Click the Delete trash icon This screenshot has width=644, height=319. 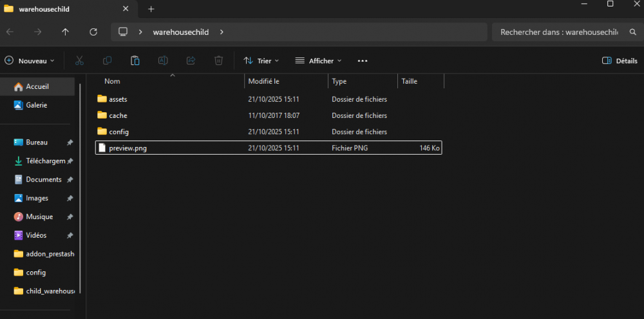218,61
